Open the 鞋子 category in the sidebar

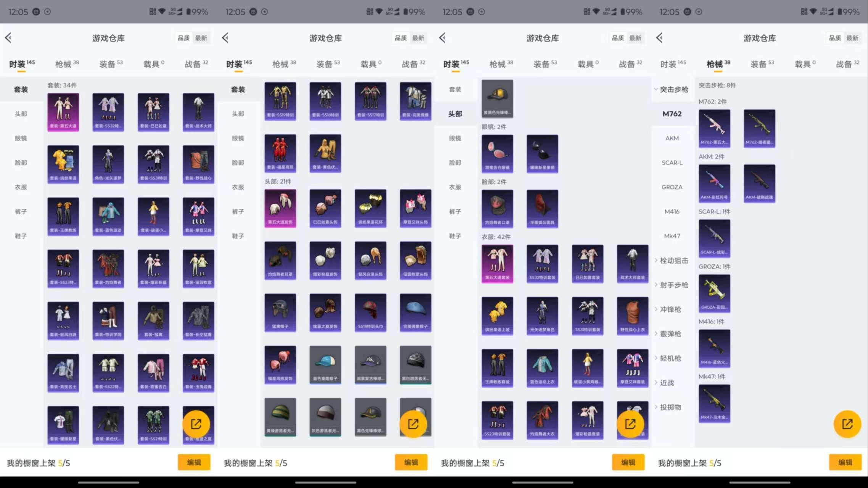[21, 236]
